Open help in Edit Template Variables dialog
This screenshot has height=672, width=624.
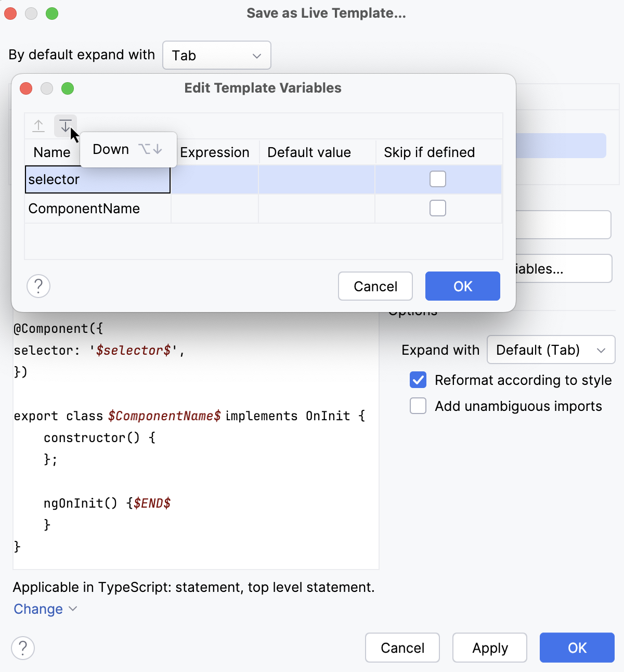38,286
